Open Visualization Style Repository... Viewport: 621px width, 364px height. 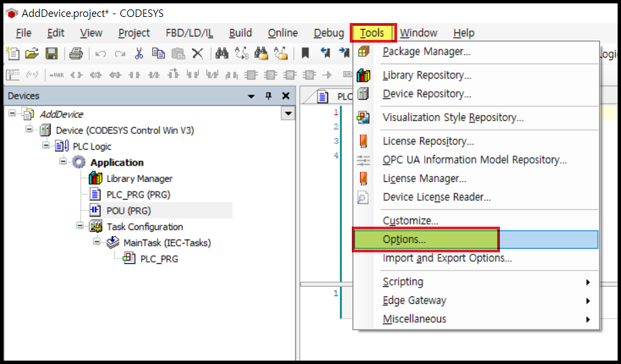(476, 118)
